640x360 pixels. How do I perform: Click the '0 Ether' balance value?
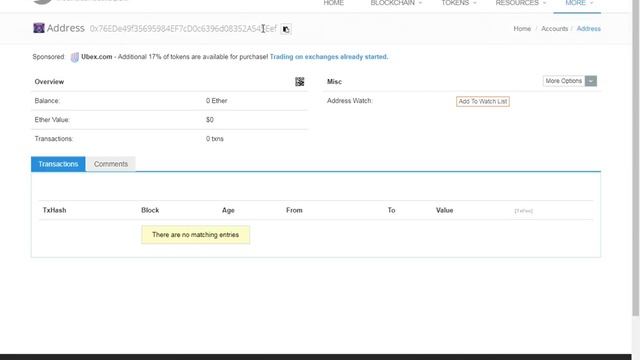pyautogui.click(x=216, y=101)
